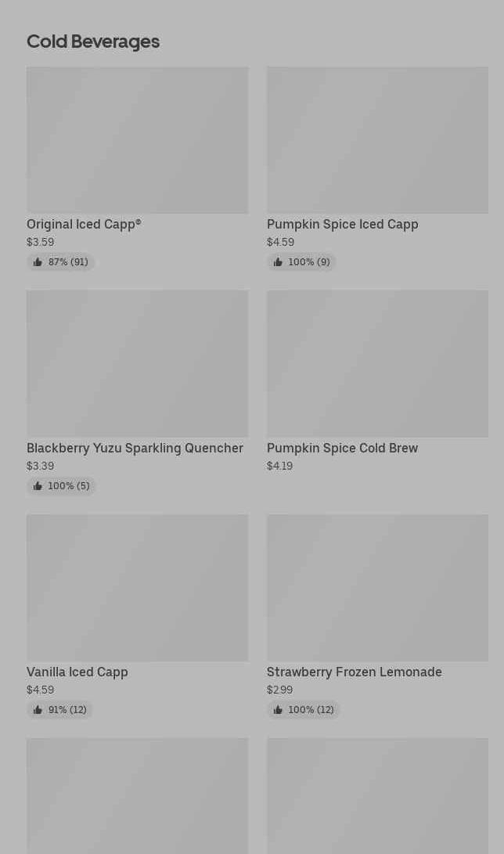Click thumbs-up icon under Strawberry Frozen Lemonade
The width and height of the screenshot is (504, 854).
coord(278,710)
